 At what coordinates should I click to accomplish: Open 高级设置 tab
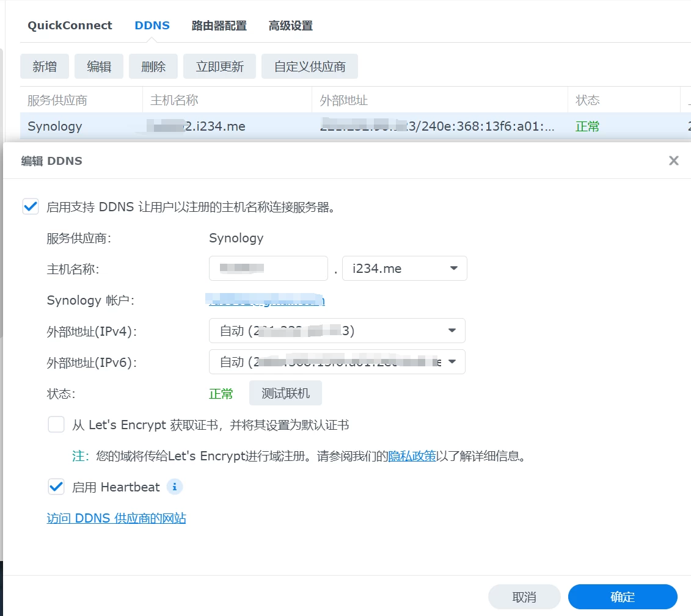(x=291, y=26)
